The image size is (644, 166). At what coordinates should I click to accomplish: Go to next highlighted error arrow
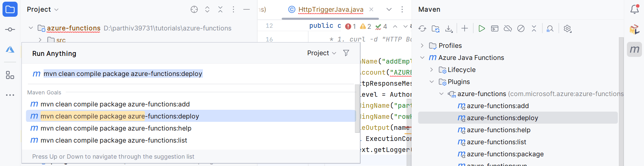[406, 26]
